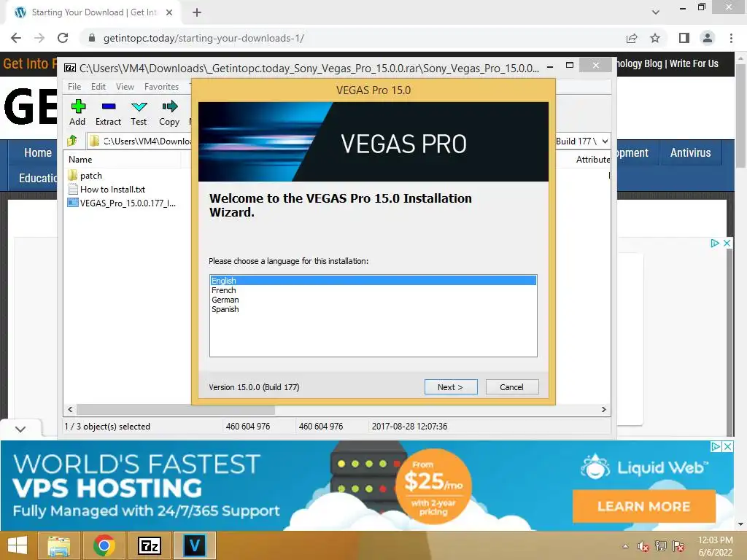This screenshot has height=560, width=747.
Task: Open the File menu in 7-Zip
Action: [74, 87]
